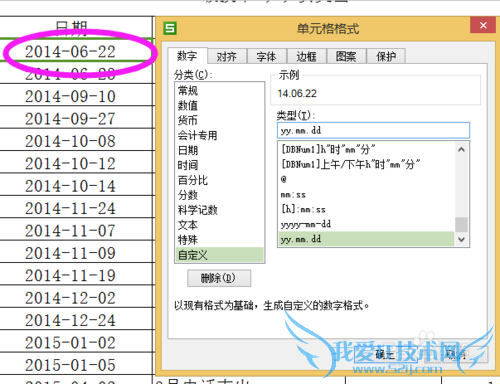Choose yy.mm.dd format in list

point(366,239)
